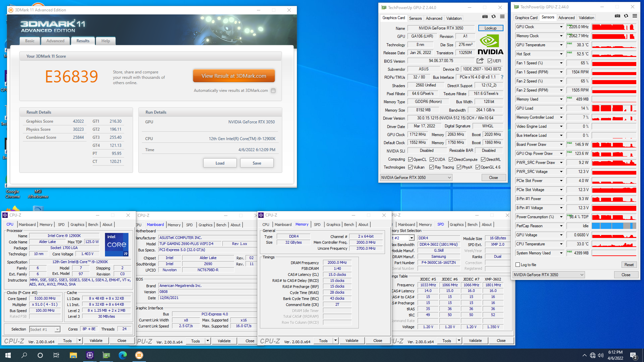644x362 pixels.
Task: Click Intel Core i9 logo in CPU-Z
Action: pos(116,245)
